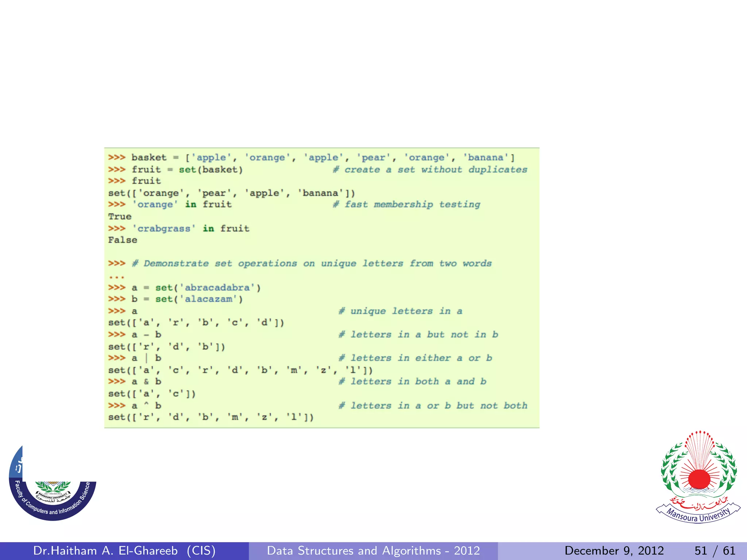Click the a & b expression line
The image size is (747, 560).
pos(135,381)
